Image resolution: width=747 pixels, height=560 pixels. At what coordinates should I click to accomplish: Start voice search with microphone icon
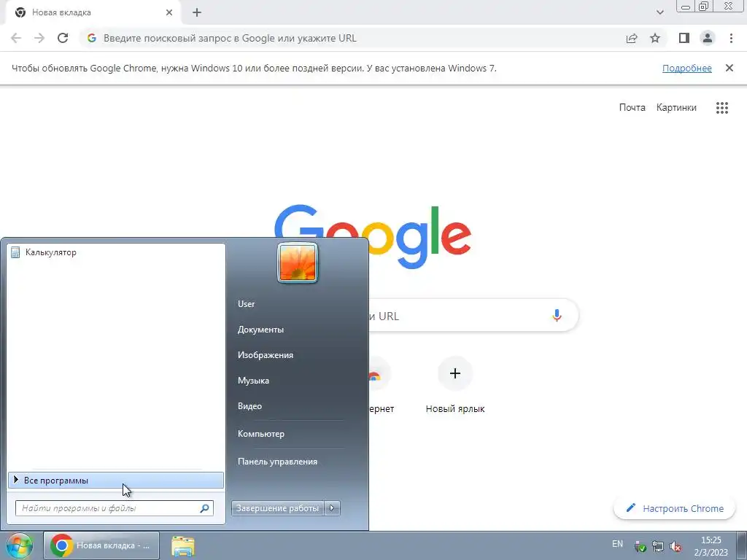click(557, 315)
